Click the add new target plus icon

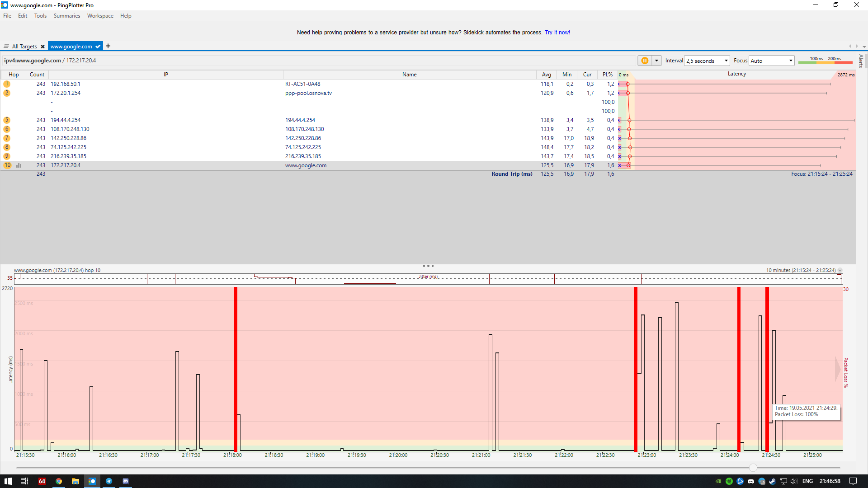point(108,46)
